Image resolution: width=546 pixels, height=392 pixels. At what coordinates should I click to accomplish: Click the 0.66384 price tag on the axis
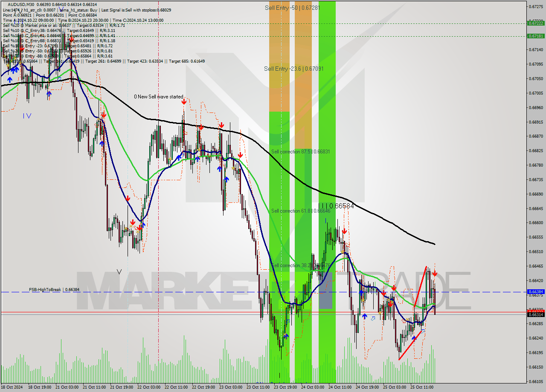point(536,292)
